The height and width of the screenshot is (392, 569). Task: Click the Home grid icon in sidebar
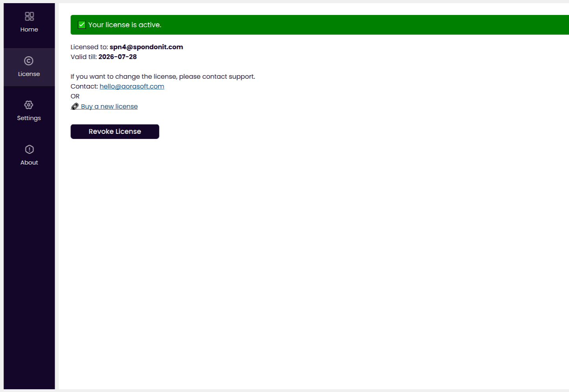(x=29, y=16)
